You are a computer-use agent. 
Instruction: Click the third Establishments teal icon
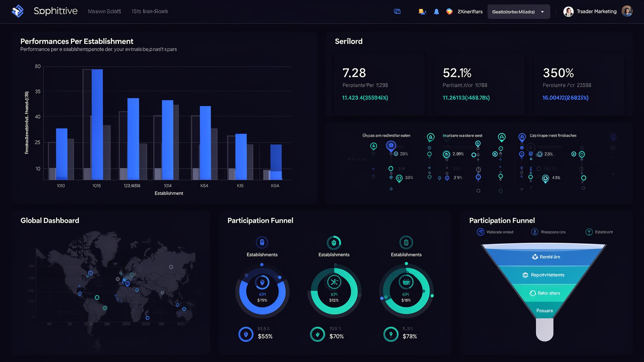point(406,242)
